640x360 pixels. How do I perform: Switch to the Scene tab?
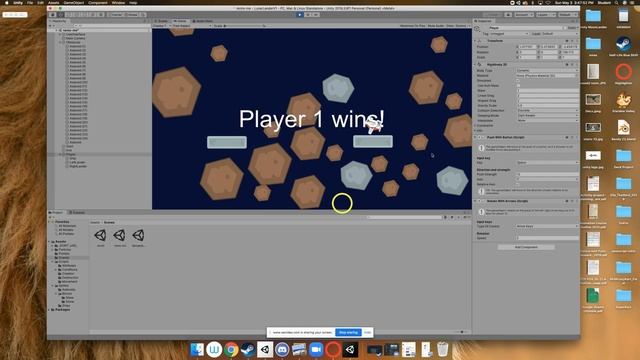click(162, 21)
